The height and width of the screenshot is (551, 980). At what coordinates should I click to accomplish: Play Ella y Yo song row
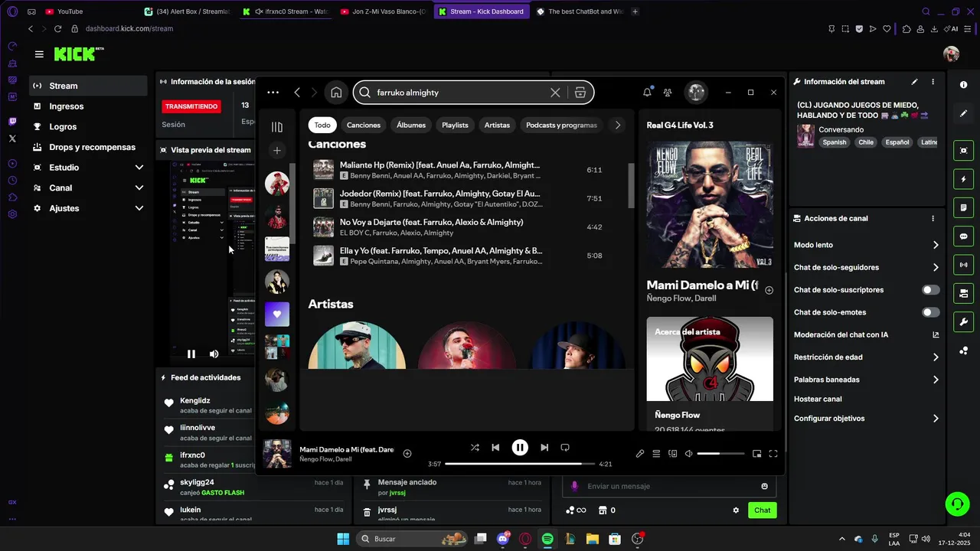click(x=463, y=256)
